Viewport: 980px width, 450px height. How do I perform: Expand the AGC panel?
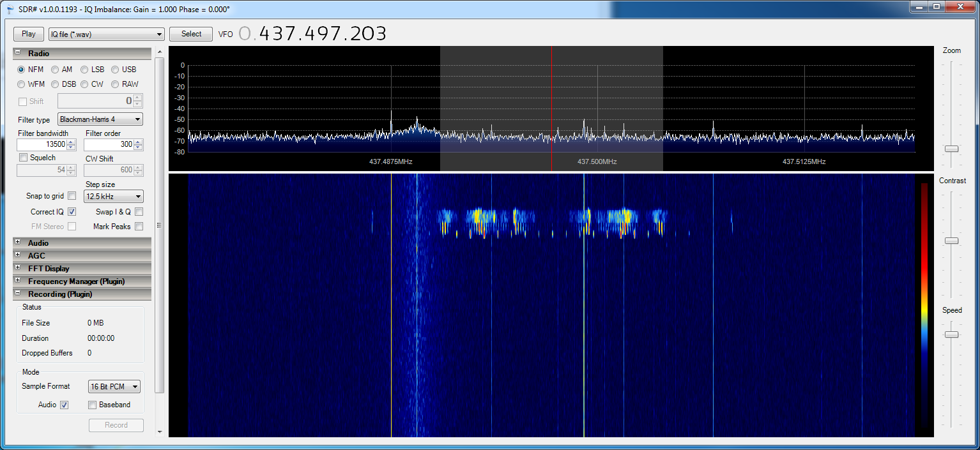(x=18, y=255)
